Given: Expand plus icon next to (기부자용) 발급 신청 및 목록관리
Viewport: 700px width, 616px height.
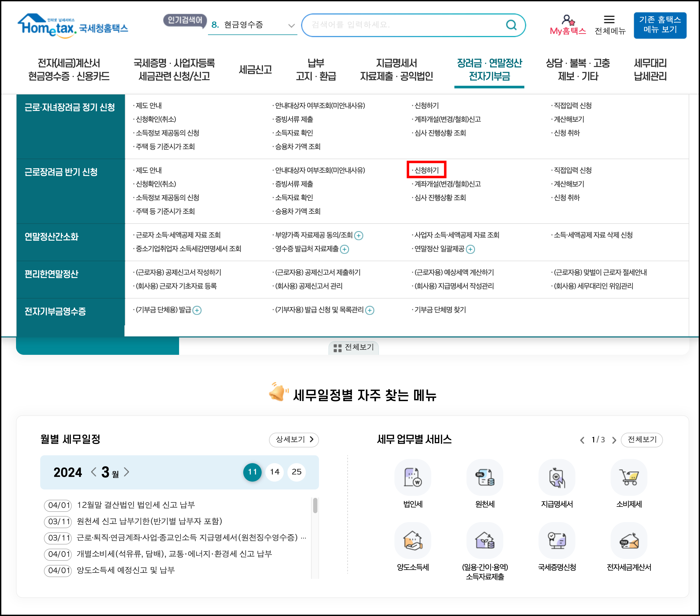Looking at the screenshot, I should (x=369, y=310).
